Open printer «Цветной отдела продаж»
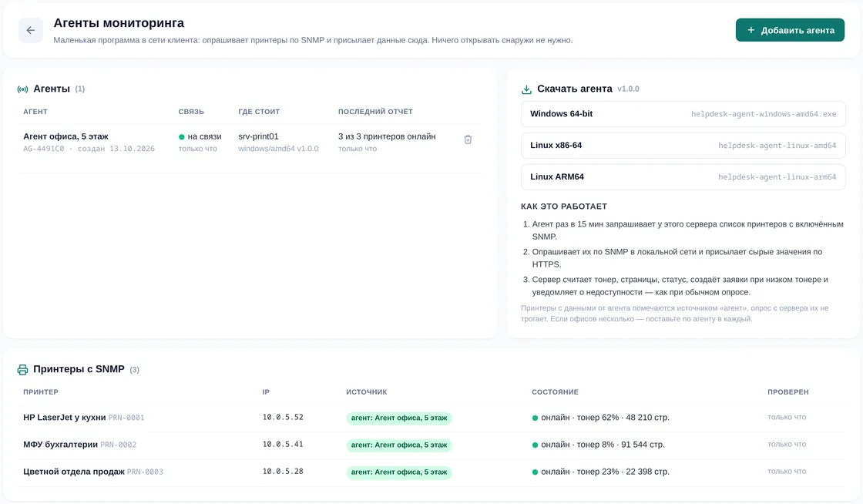Screen dimensions: 863x504 (74, 472)
